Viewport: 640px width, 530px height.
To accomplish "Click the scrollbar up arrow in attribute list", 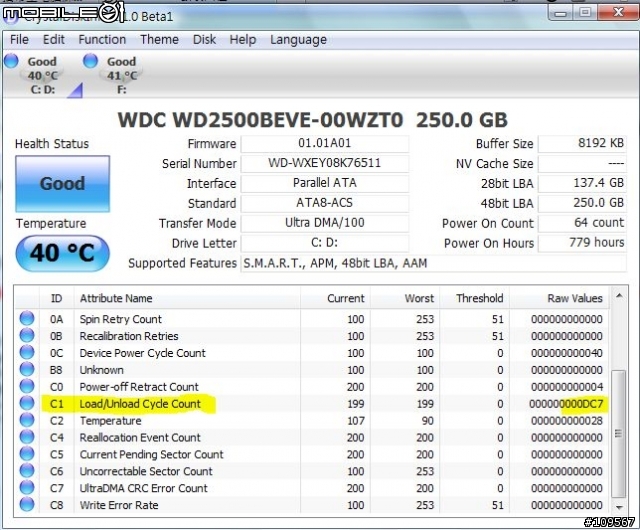I will [619, 295].
